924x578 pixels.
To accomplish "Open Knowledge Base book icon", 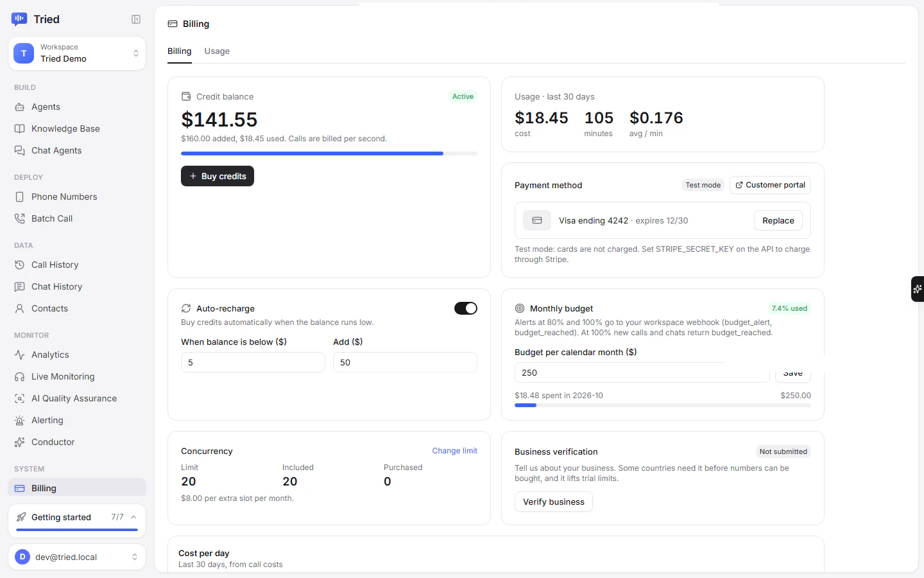I will (x=20, y=129).
